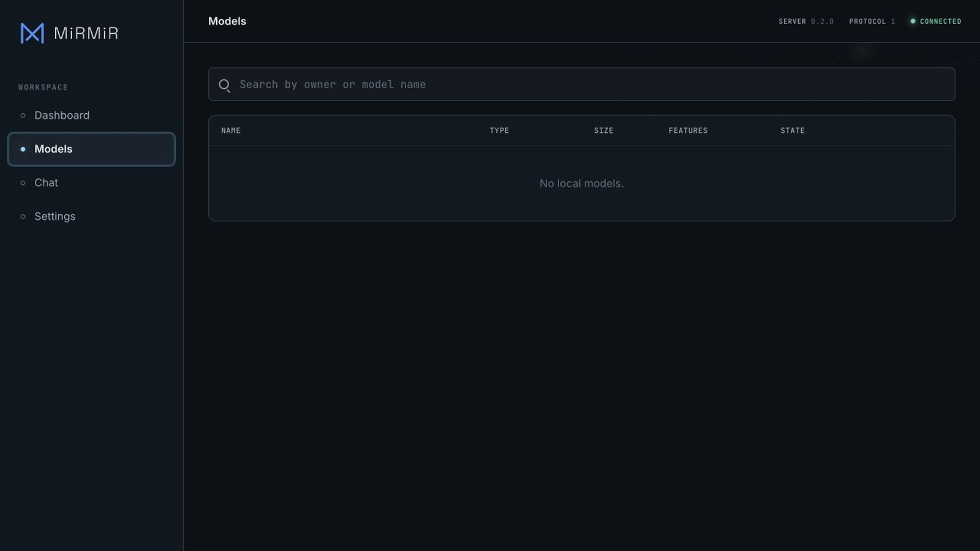Click the 'No local models.' message
The width and height of the screenshot is (980, 551).
(x=581, y=184)
